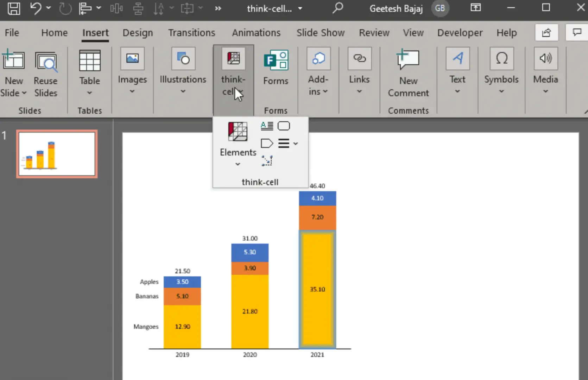The image size is (588, 380).
Task: Click the Share icon button
Action: 546,33
